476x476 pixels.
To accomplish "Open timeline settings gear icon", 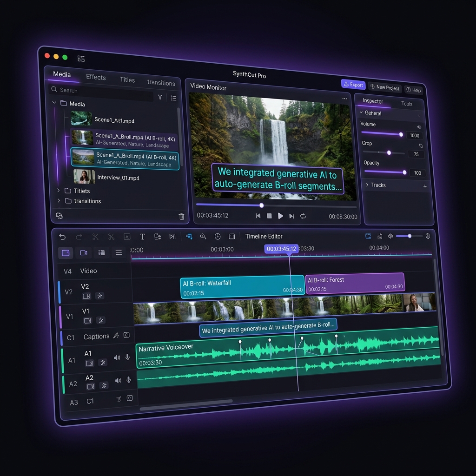I will pyautogui.click(x=428, y=236).
